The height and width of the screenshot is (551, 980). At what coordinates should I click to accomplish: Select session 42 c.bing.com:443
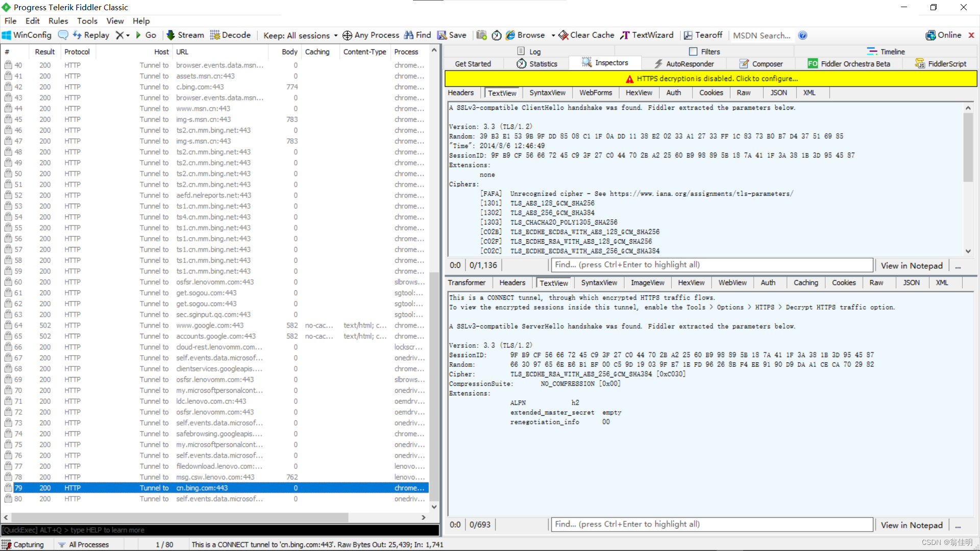pos(215,87)
